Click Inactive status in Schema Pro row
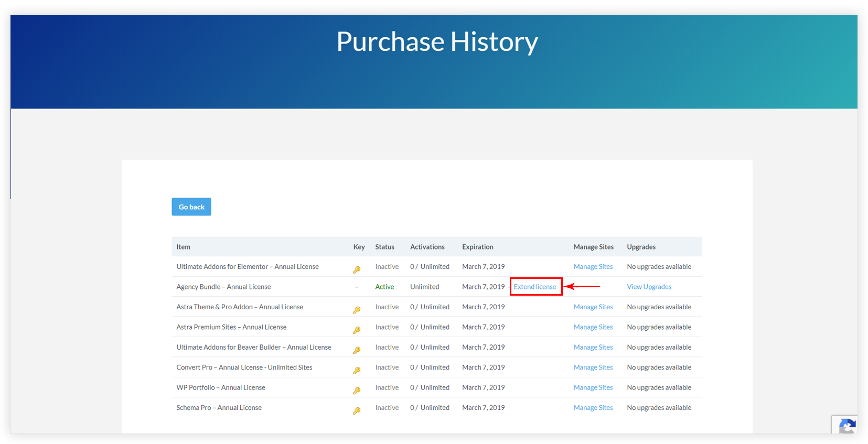Viewport: 868px width, 444px height. [387, 408]
